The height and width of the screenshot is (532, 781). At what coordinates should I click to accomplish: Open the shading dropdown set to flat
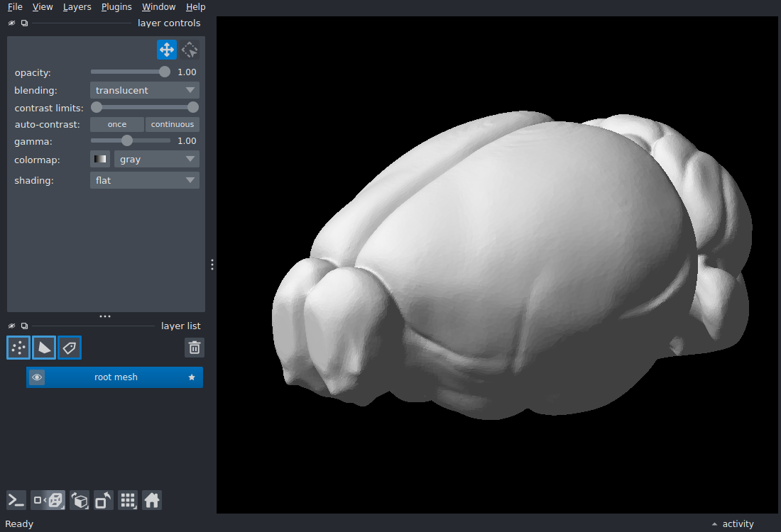[144, 180]
